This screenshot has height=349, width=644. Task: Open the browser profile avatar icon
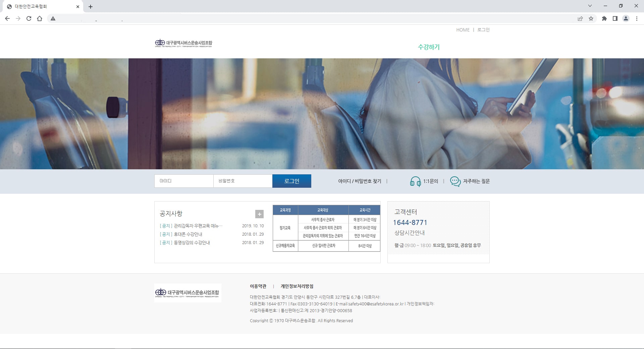(626, 19)
